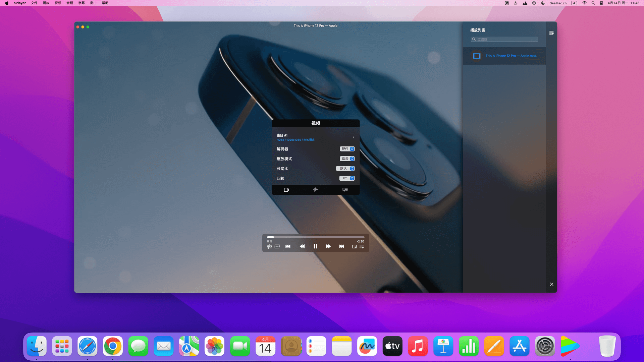This screenshot has width=644, height=362.
Task: Open Reminders from the Dock
Action: coord(316,346)
